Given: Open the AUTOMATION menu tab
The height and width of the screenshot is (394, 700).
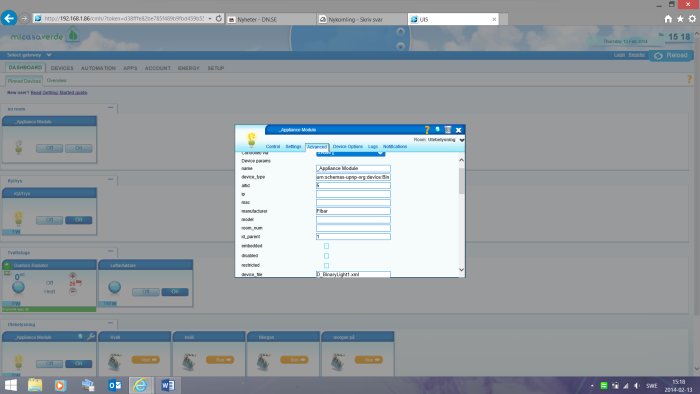Looking at the screenshot, I should click(x=98, y=68).
